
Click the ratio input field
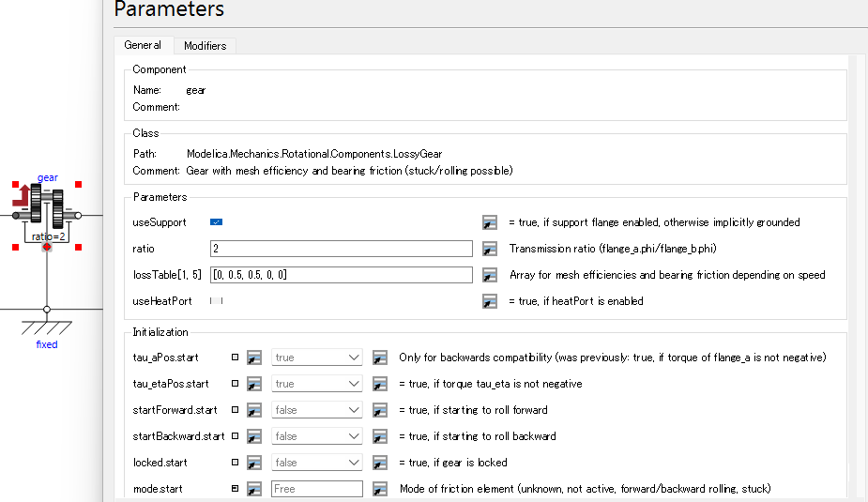pyautogui.click(x=341, y=249)
